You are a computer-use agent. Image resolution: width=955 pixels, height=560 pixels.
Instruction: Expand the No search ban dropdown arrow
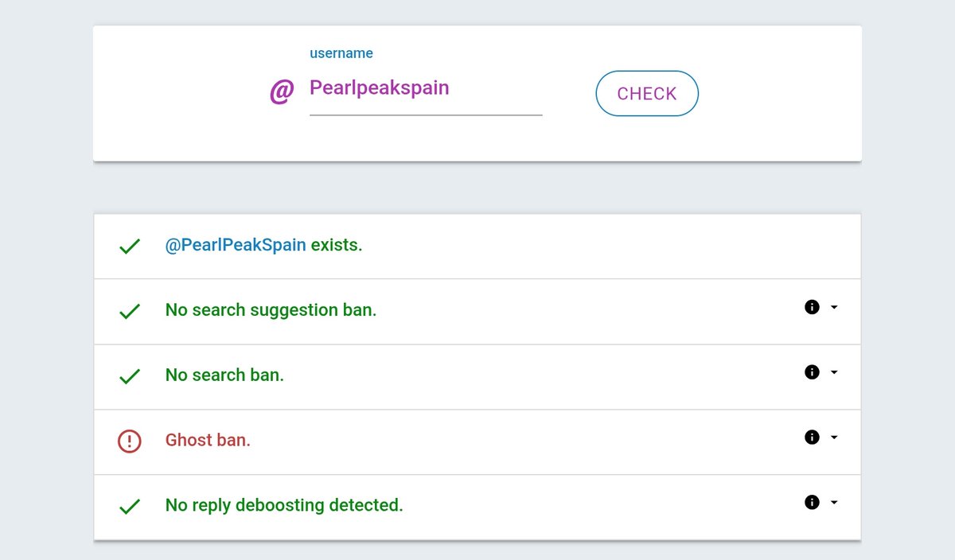point(834,372)
